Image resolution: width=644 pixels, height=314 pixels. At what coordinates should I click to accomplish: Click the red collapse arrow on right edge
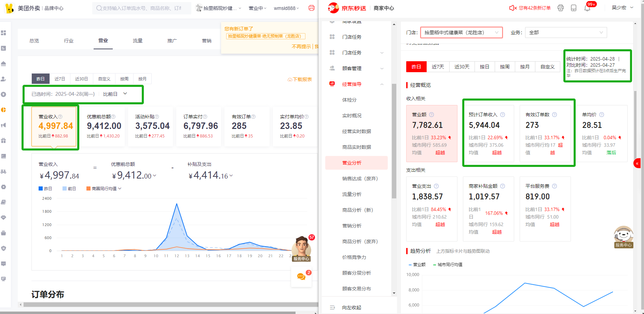(x=637, y=163)
